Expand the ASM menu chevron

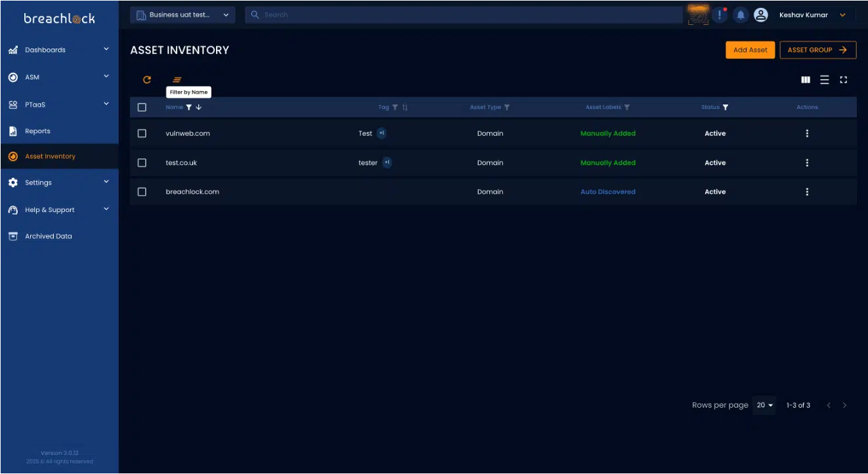[106, 77]
